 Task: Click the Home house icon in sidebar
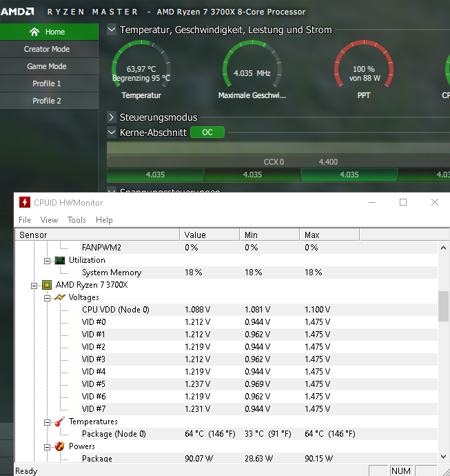point(34,32)
